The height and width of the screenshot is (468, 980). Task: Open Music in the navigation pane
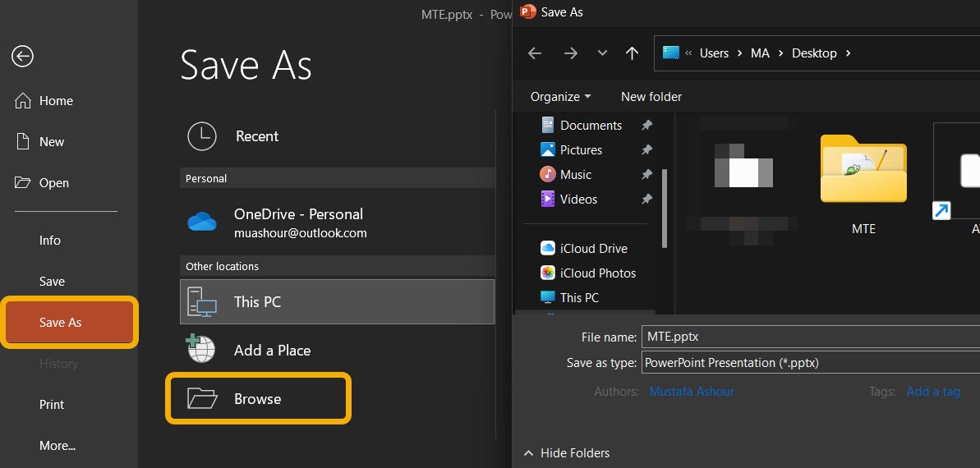coord(576,175)
